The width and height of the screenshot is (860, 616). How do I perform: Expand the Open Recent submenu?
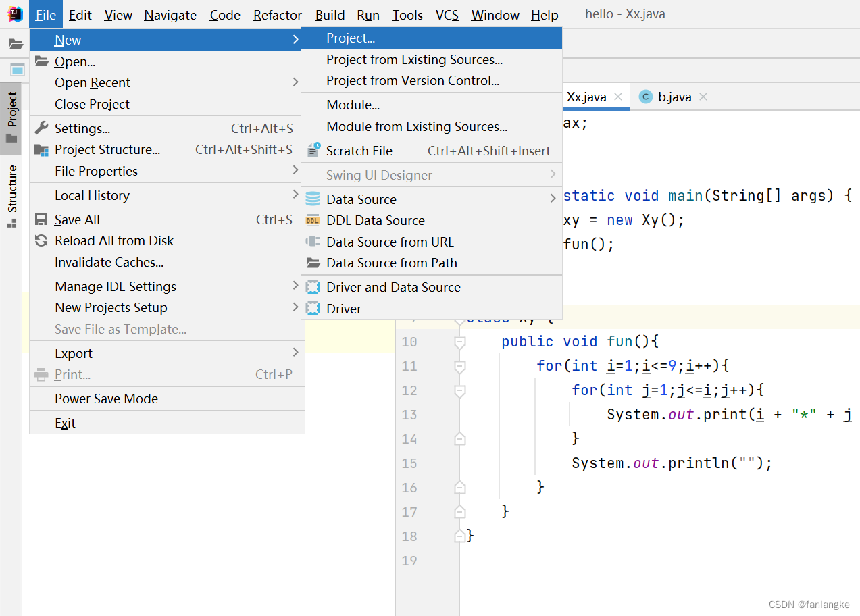[295, 82]
